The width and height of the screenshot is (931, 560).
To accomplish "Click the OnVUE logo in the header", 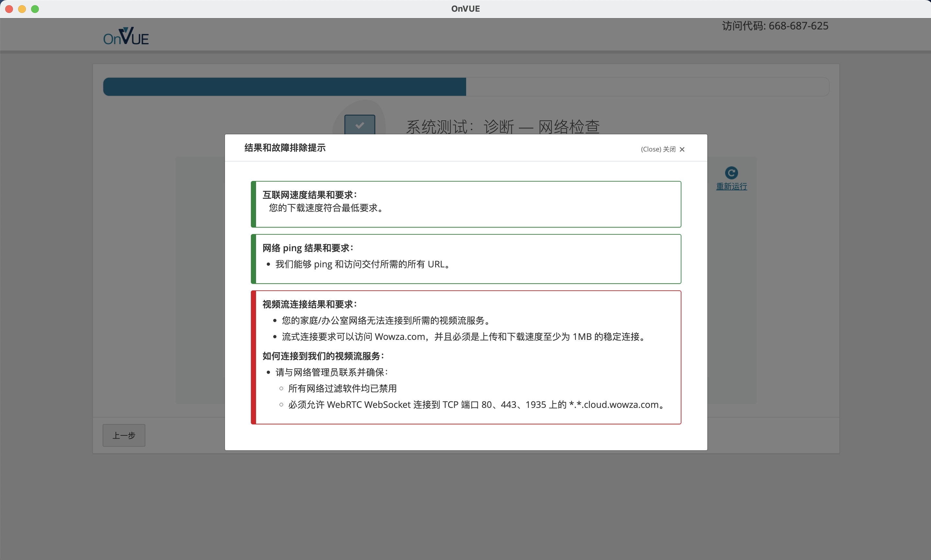I will pyautogui.click(x=126, y=37).
